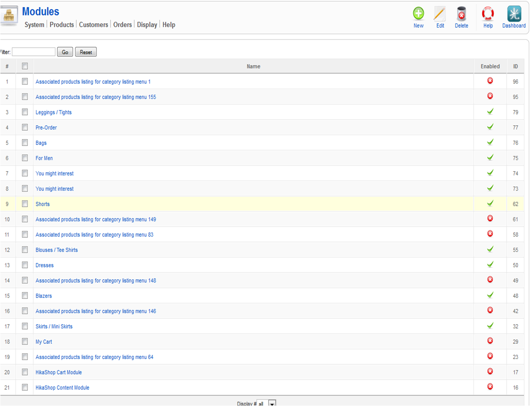Sort by the ID column header
This screenshot has height=406, width=532.
click(x=515, y=66)
